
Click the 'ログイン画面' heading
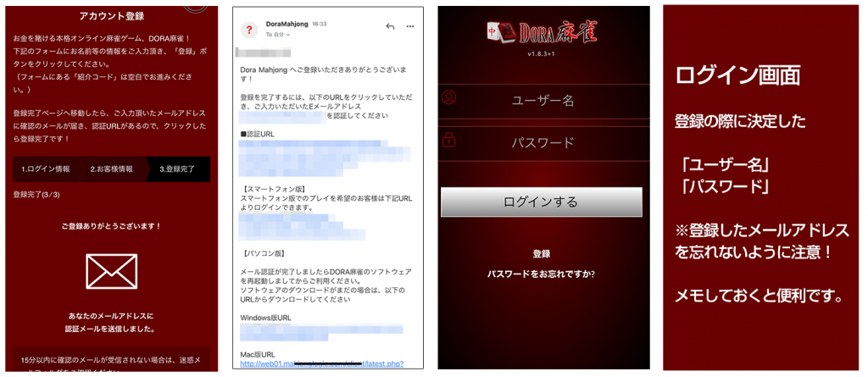737,76
